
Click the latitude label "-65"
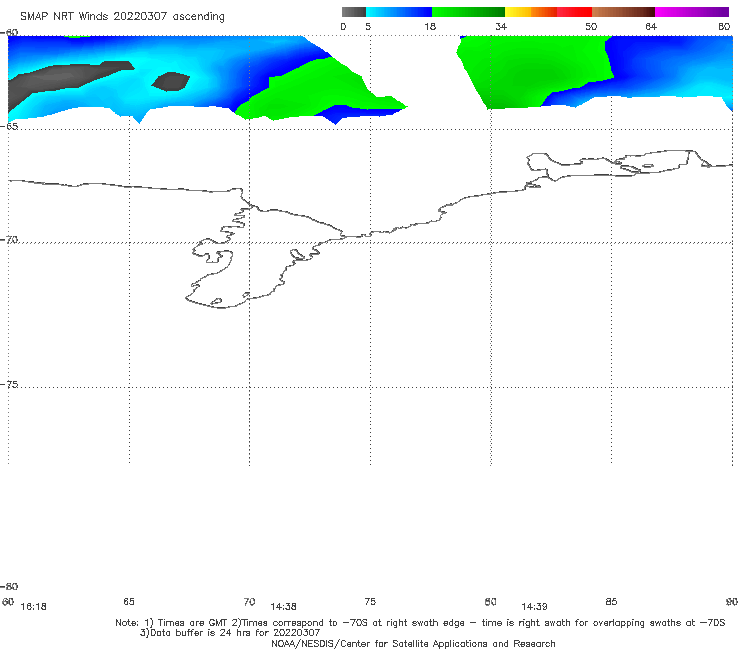[x=9, y=126]
